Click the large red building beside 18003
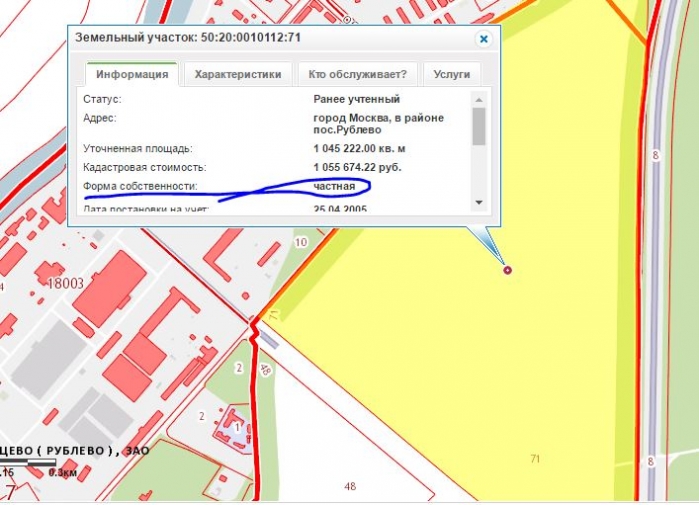699x505 pixels. pyautogui.click(x=110, y=288)
